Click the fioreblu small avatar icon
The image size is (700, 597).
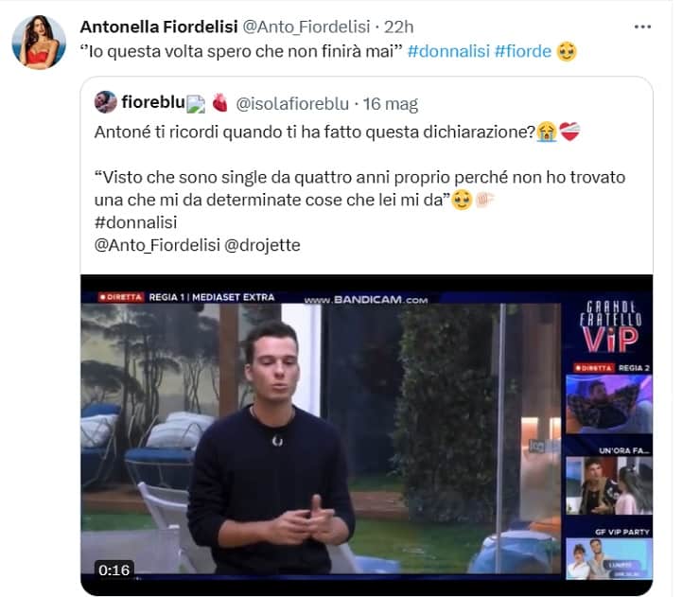click(x=106, y=102)
